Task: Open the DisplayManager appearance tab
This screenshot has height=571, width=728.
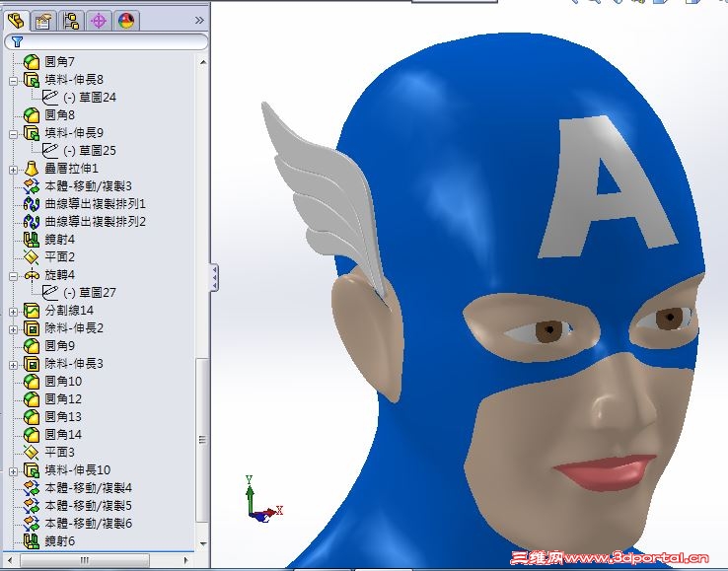Action: click(126, 21)
